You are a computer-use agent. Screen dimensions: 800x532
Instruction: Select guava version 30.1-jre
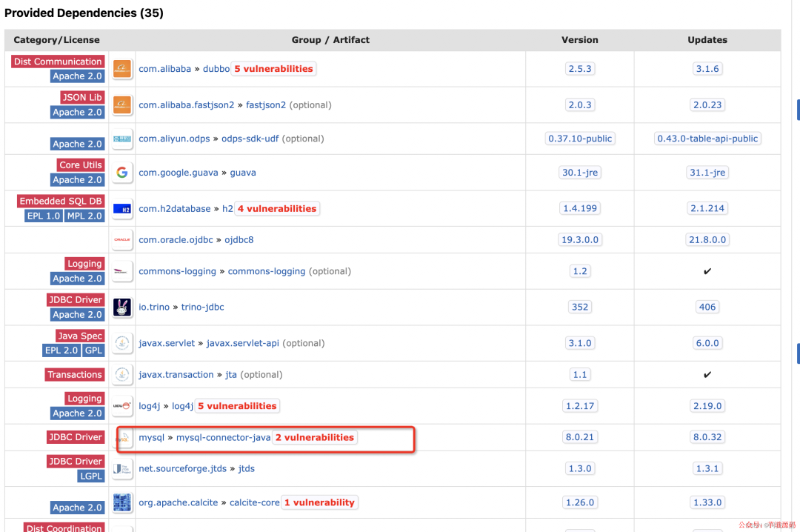pyautogui.click(x=580, y=173)
